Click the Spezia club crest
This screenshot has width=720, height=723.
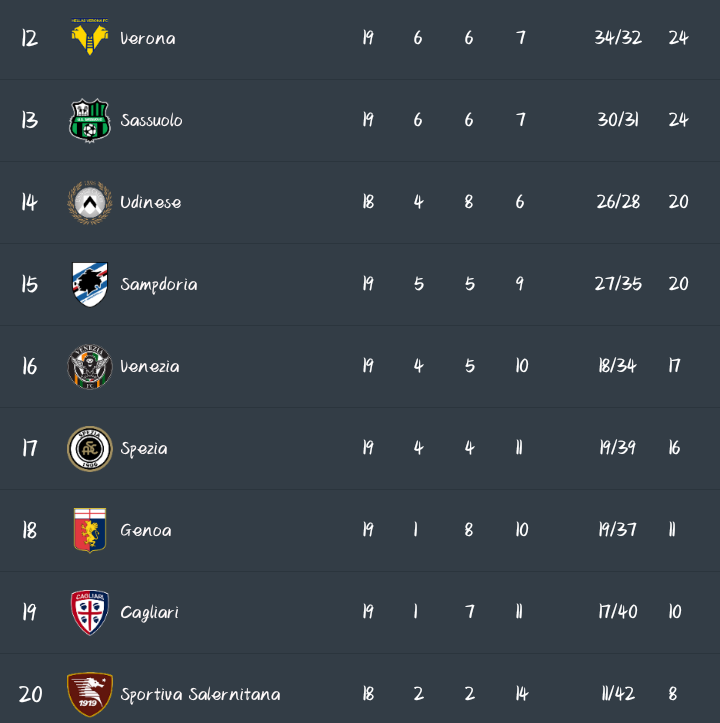click(89, 448)
